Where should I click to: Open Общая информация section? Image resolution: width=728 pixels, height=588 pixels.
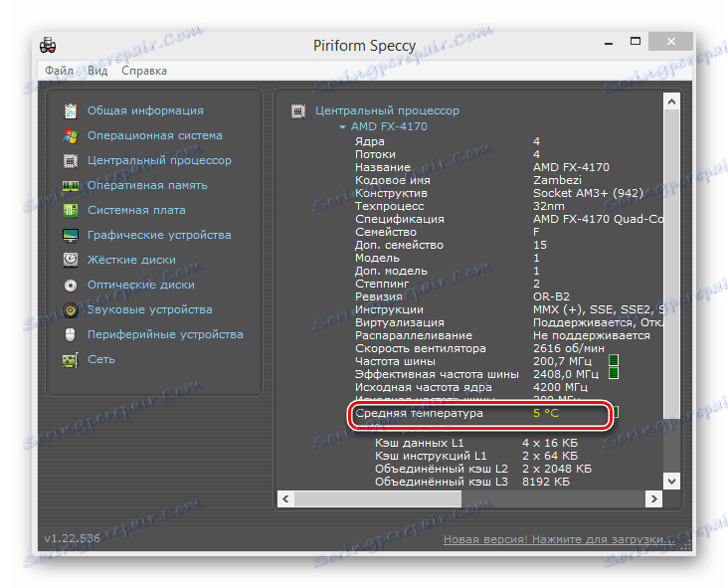coord(145,111)
